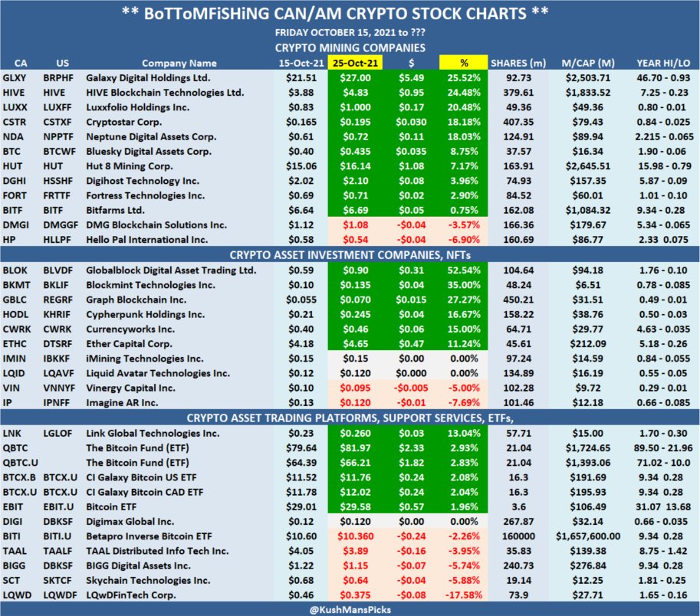700x616 pixels.
Task: Select Link Global Technologies Inc. name
Action: [153, 434]
